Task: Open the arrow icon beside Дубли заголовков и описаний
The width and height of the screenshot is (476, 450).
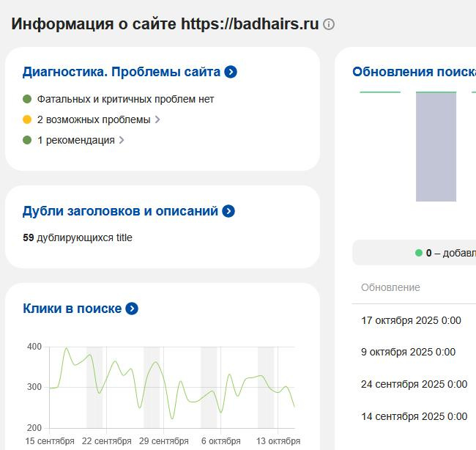Action: pos(228,211)
